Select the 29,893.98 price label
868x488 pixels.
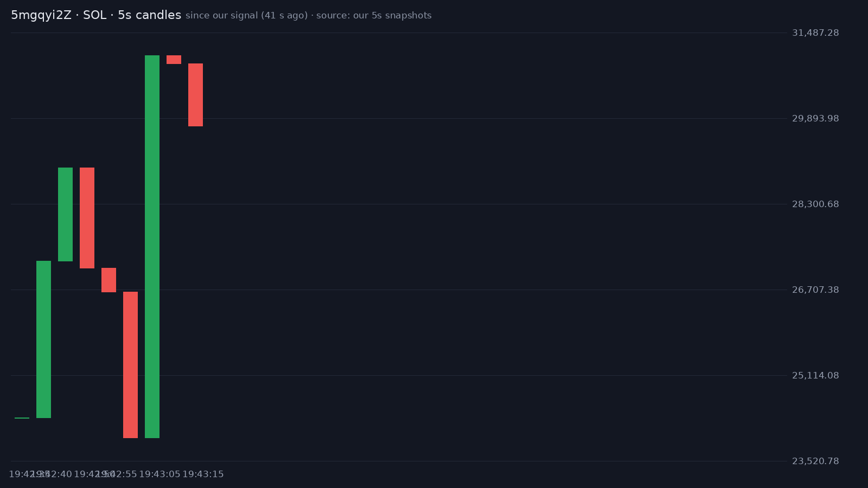click(x=815, y=119)
